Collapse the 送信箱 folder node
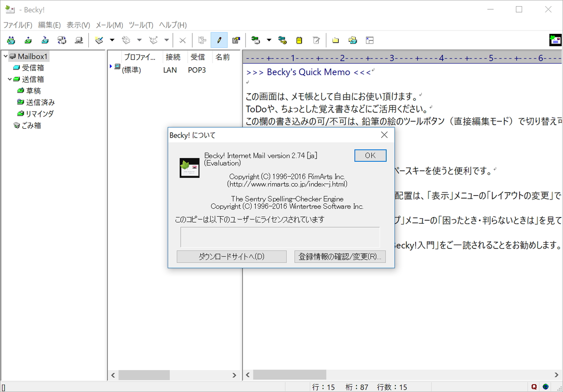The height and width of the screenshot is (392, 563). tap(10, 79)
